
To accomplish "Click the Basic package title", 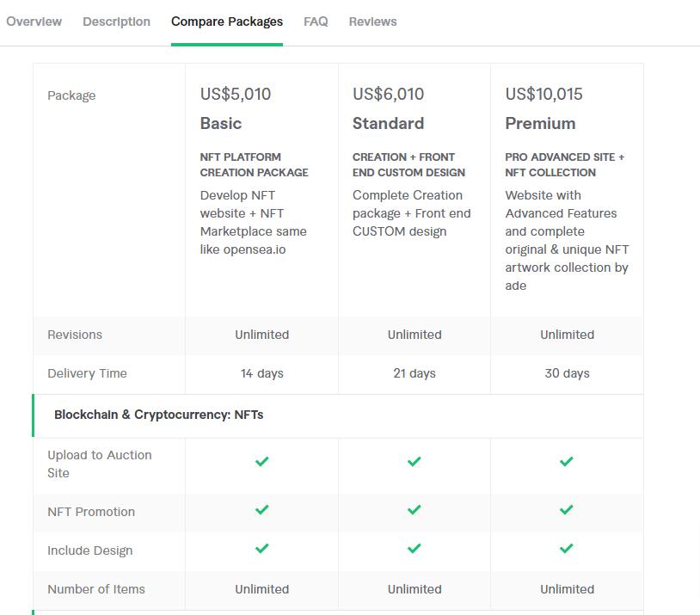I will click(x=221, y=124).
